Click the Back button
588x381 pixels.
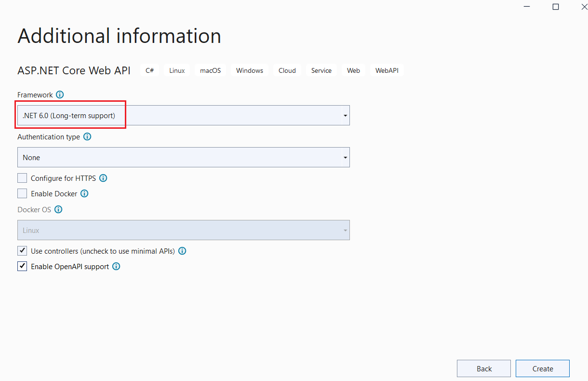[483, 368]
